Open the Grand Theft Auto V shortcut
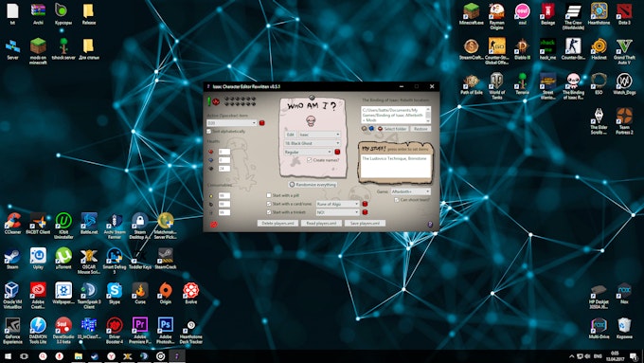 tap(624, 51)
